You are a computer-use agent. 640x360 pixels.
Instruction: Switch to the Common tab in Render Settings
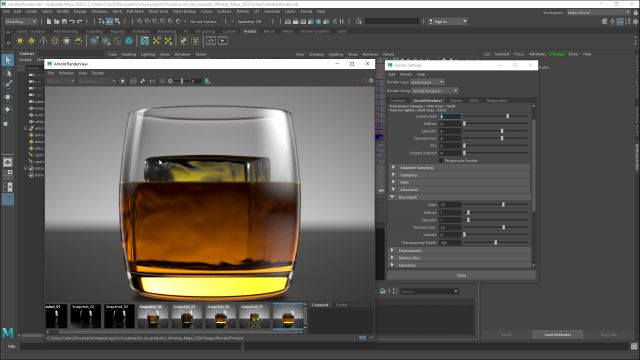click(398, 100)
